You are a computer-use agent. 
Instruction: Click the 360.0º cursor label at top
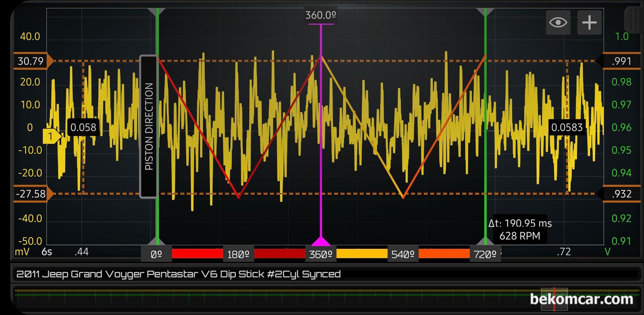[321, 15]
